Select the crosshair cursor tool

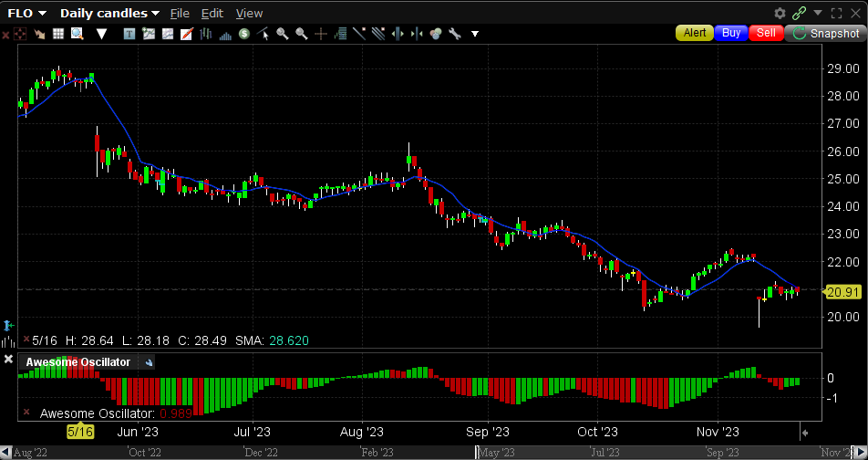point(320,34)
